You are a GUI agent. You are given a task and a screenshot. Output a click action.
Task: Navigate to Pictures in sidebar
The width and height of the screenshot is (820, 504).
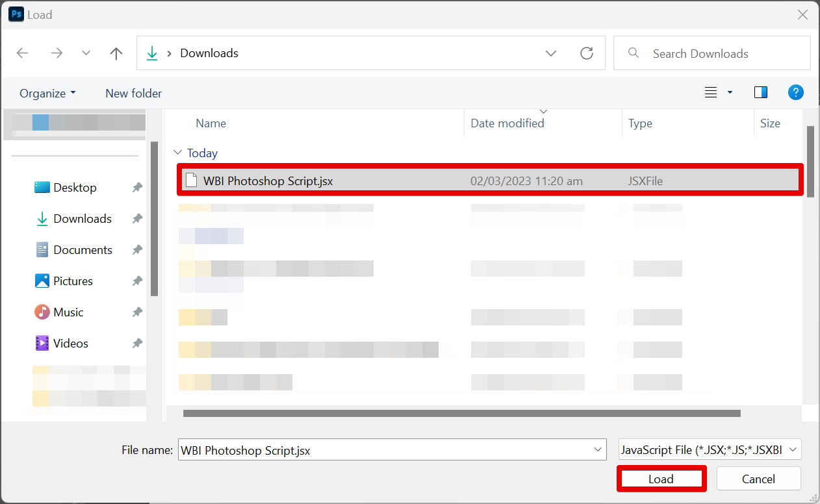73,281
